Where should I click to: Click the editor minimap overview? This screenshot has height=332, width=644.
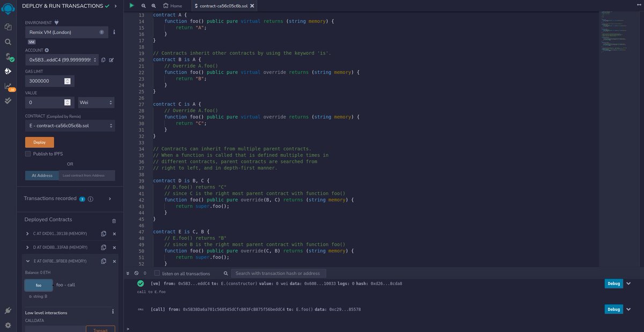tap(620, 32)
